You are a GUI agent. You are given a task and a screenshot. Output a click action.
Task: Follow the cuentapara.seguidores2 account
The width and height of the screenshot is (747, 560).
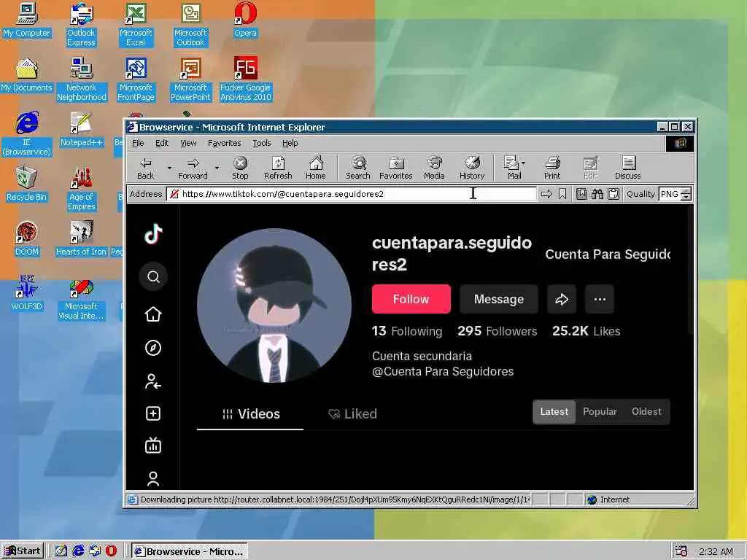(411, 299)
